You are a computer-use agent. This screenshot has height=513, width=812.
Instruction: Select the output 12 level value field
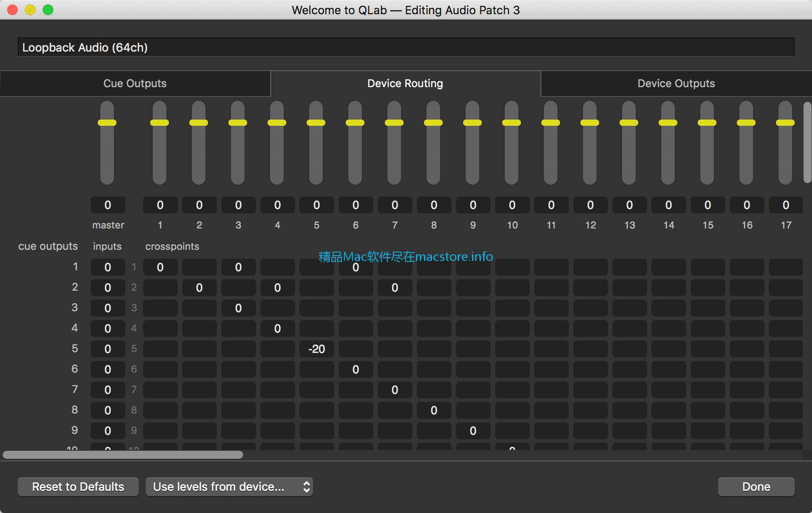point(590,205)
